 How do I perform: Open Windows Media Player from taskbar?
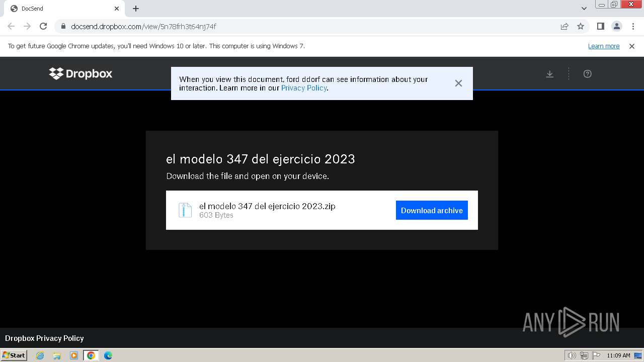pyautogui.click(x=74, y=355)
